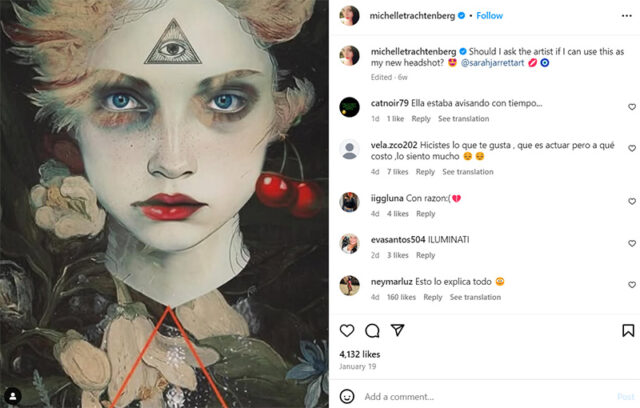This screenshot has height=408, width=640.
Task: Click tagged people icon on photo
Action: pyautogui.click(x=14, y=394)
